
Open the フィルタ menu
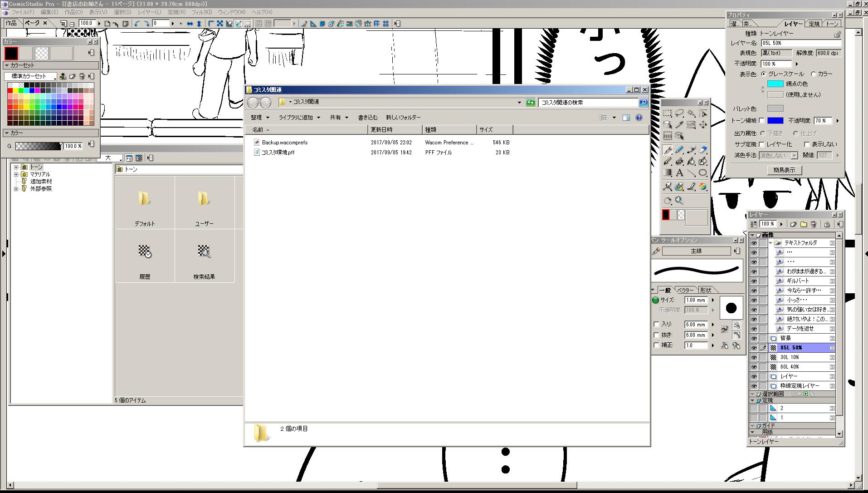[201, 12]
